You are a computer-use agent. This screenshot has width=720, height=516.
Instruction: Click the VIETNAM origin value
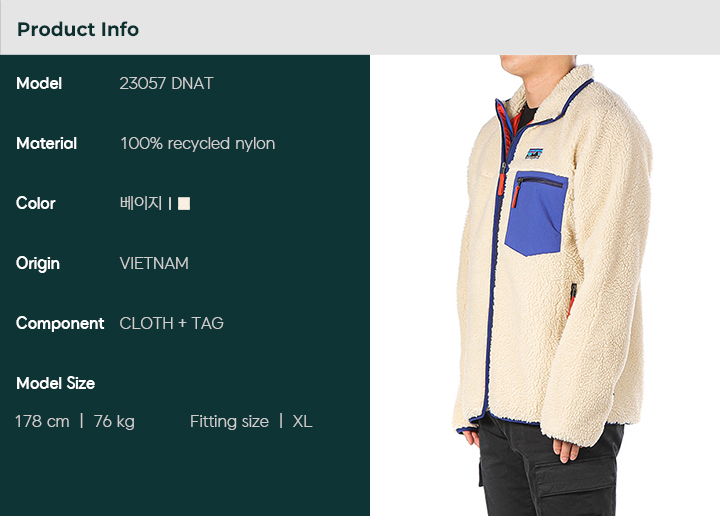click(x=154, y=264)
